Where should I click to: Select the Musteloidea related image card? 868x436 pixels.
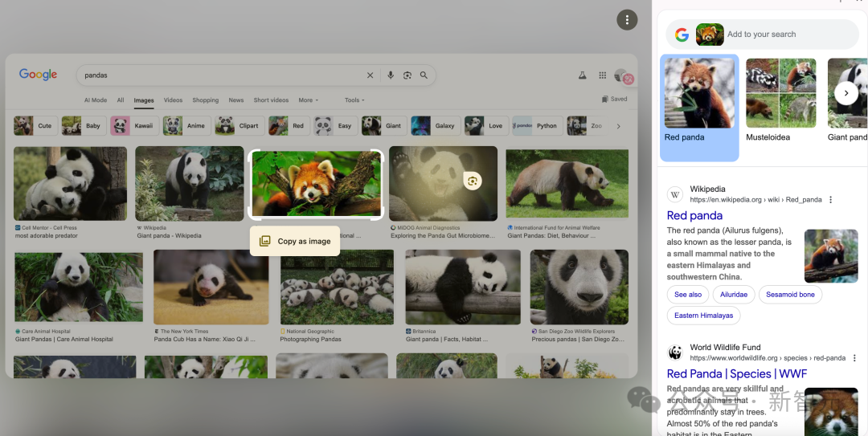coord(780,100)
